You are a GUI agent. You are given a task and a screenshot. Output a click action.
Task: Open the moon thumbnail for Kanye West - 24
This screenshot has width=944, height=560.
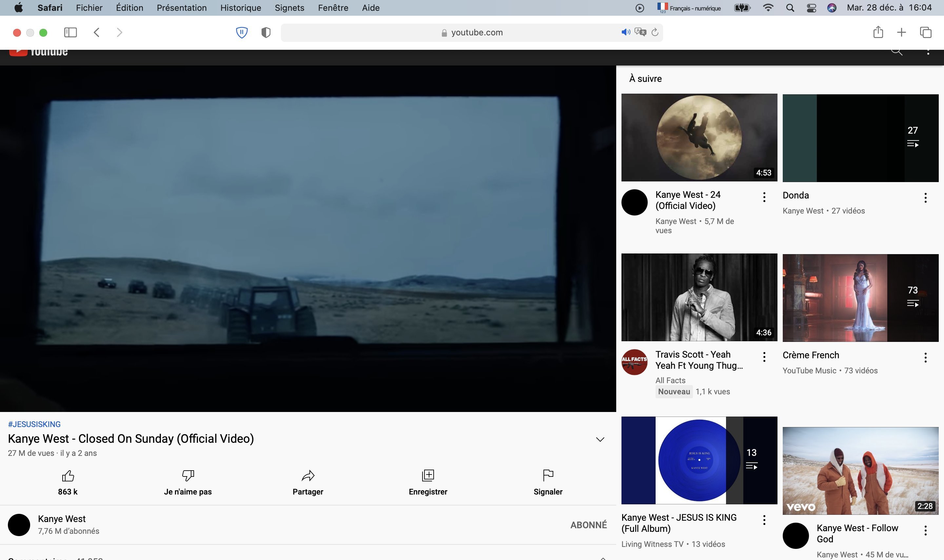coord(699,137)
